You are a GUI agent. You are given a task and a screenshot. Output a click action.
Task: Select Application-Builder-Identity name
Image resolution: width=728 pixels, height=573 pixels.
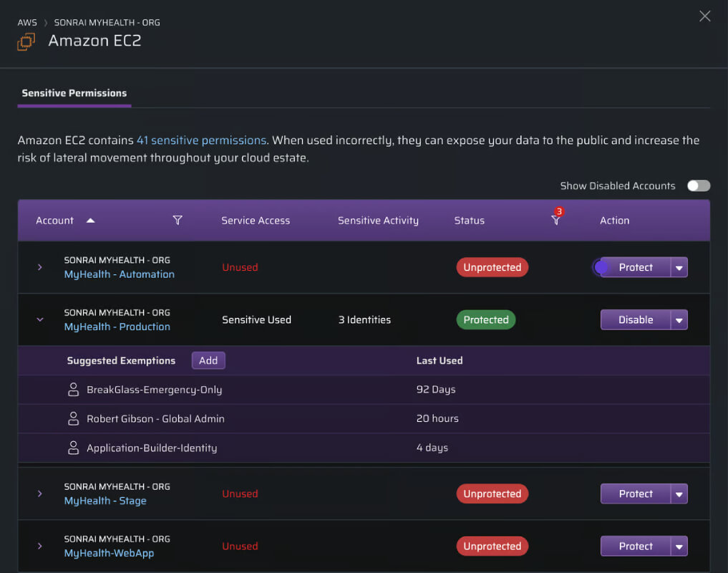point(152,448)
